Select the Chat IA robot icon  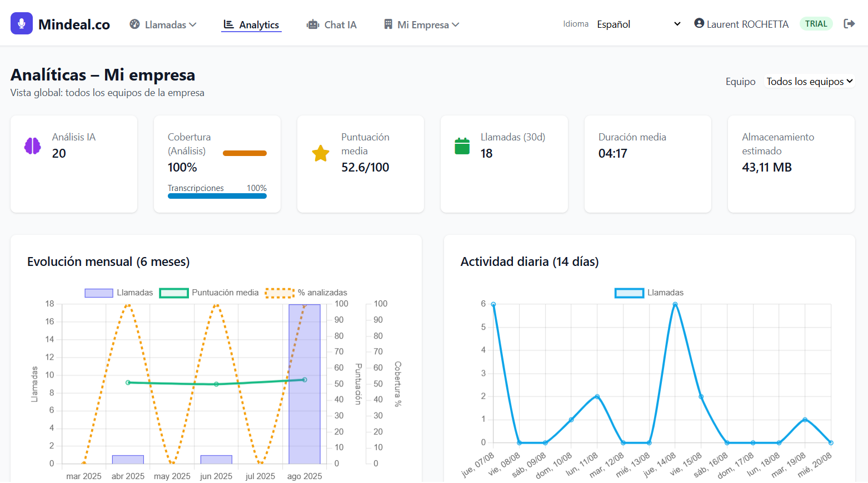(312, 24)
